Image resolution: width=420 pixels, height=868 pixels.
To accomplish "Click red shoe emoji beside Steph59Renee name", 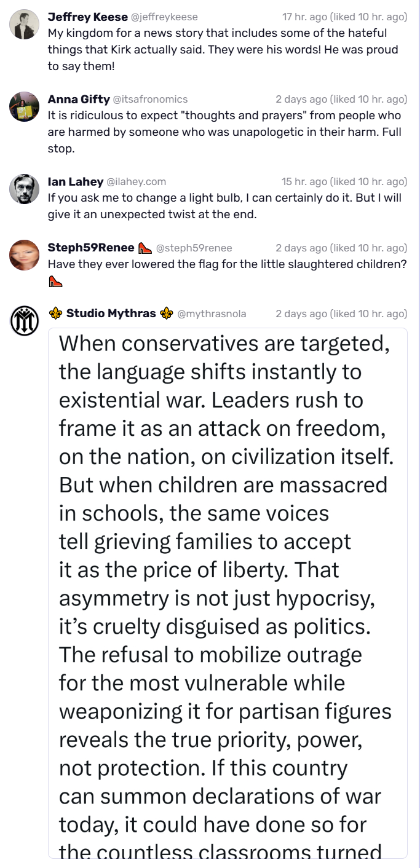I will [145, 248].
